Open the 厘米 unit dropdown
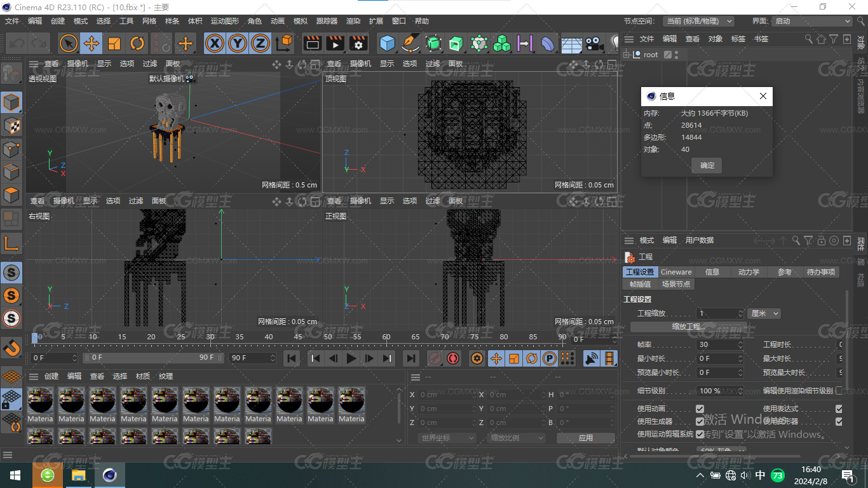The height and width of the screenshot is (488, 868). (764, 313)
